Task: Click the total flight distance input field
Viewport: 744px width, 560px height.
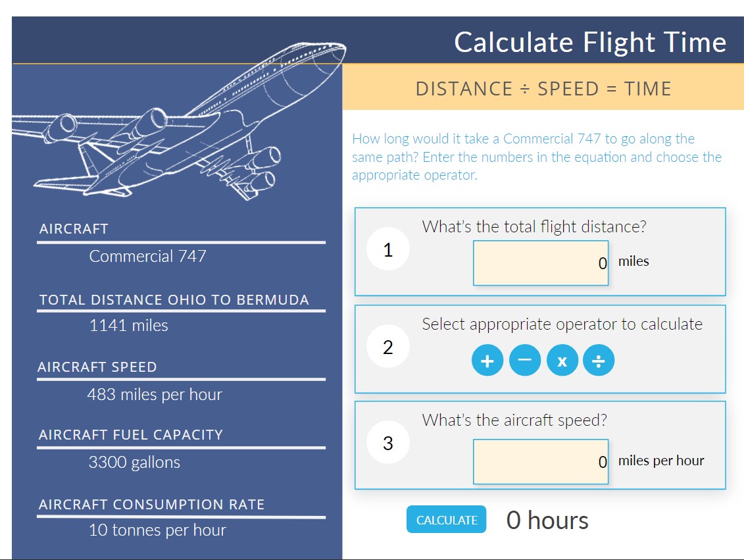Action: 541,263
